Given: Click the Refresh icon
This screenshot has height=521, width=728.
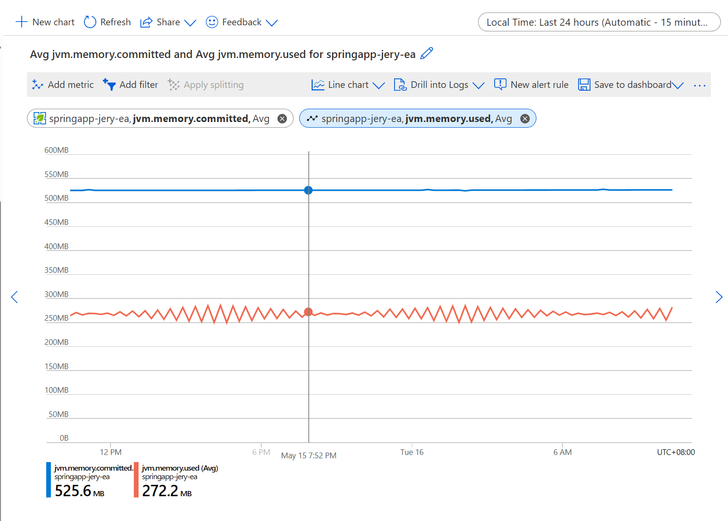Looking at the screenshot, I should [90, 22].
